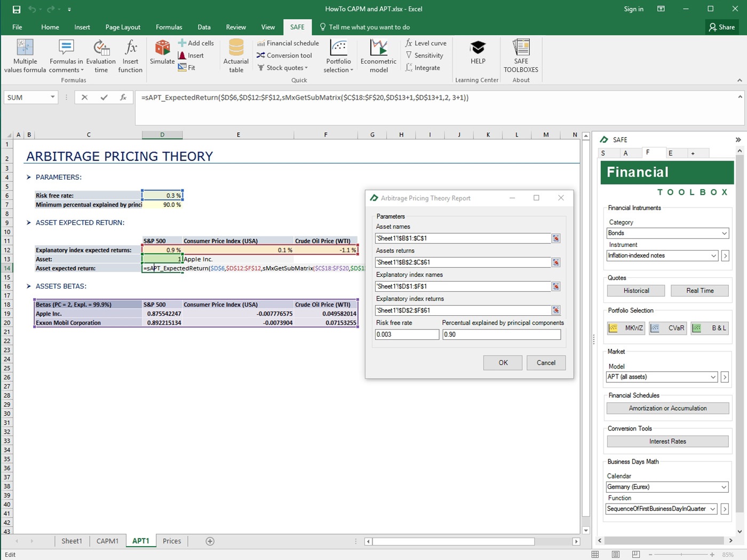747x560 pixels.
Task: Click the MKWZ portfolio selection button
Action: (x=626, y=328)
